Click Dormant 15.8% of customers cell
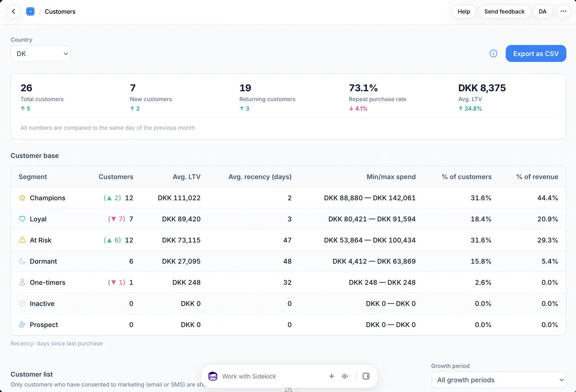 (x=481, y=261)
